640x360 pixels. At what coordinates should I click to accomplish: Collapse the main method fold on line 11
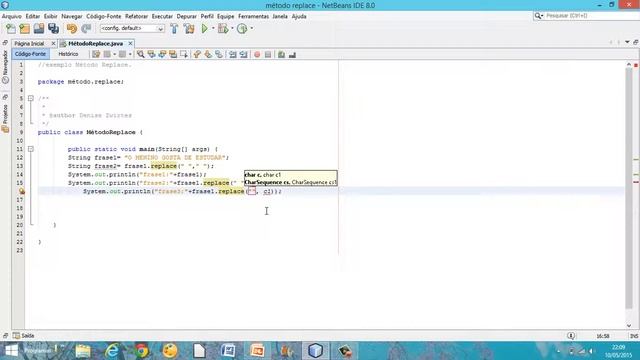(x=31, y=149)
